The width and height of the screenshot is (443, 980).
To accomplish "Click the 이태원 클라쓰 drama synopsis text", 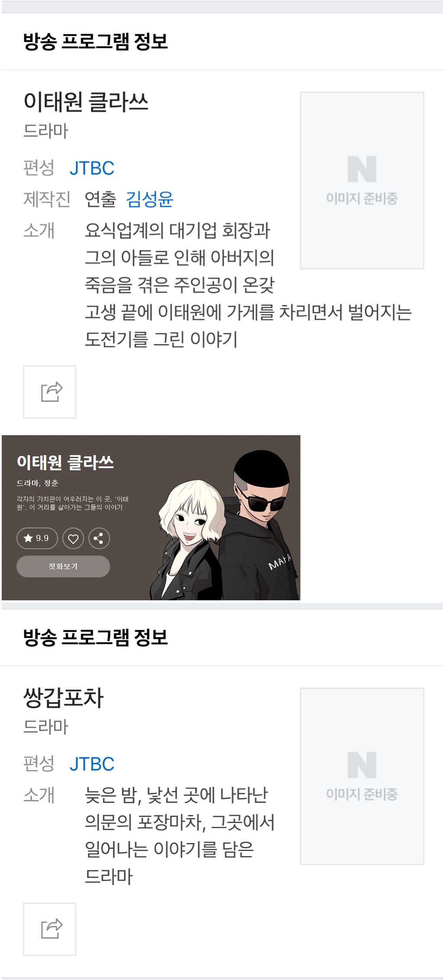I will click(248, 285).
